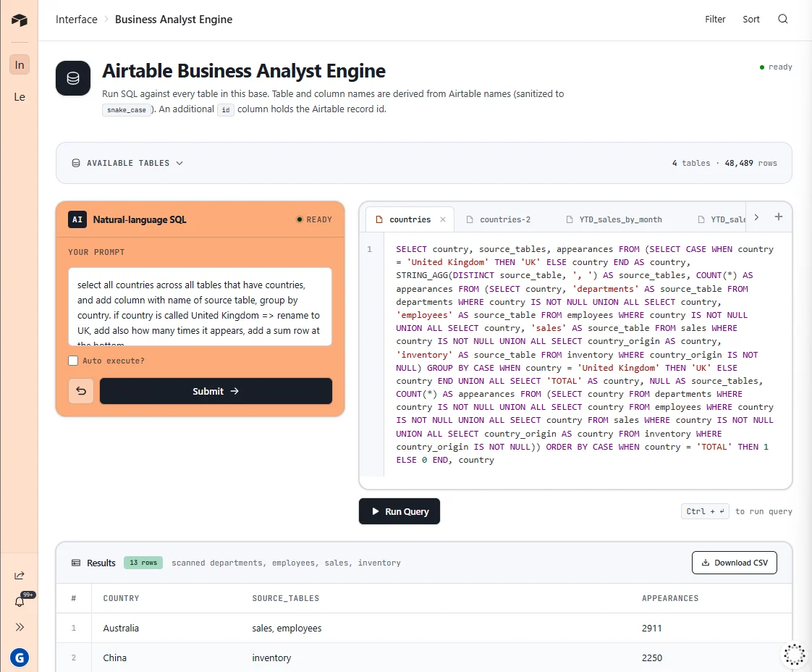The image size is (812, 672).
Task: Click the '4 tables · 48,489 rows' summary
Action: click(x=724, y=163)
